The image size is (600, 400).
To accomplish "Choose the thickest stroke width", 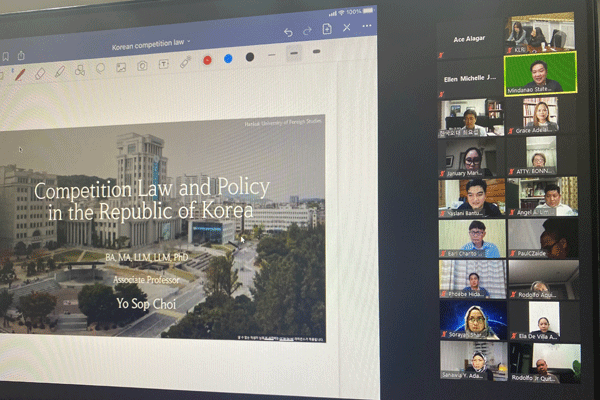I will (x=316, y=51).
